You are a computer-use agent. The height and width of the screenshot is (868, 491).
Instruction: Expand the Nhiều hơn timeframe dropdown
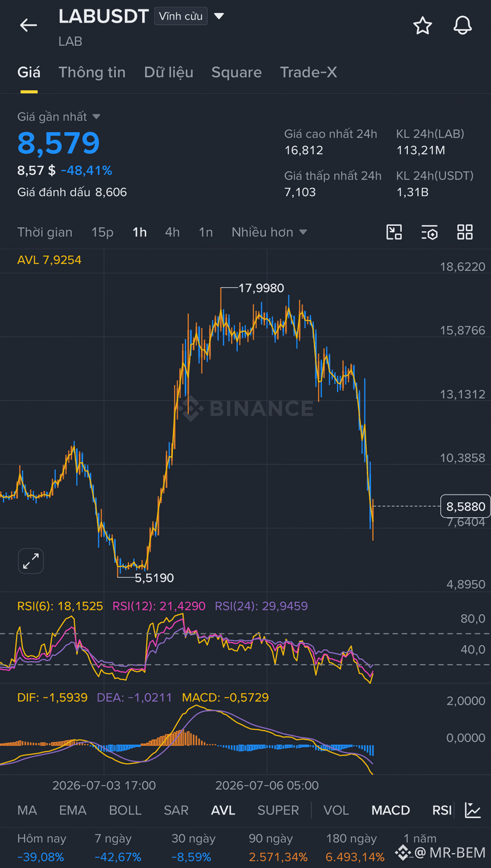(x=303, y=232)
